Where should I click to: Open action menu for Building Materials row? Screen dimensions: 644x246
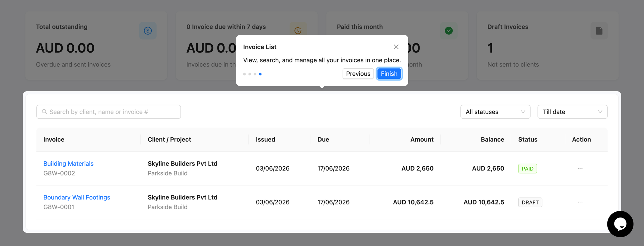[580, 168]
